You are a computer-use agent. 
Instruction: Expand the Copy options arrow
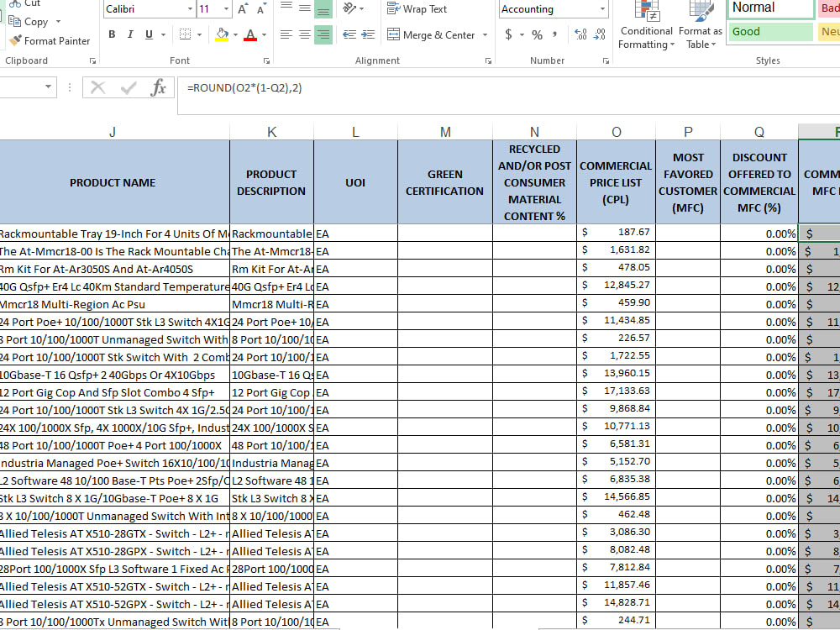click(58, 22)
